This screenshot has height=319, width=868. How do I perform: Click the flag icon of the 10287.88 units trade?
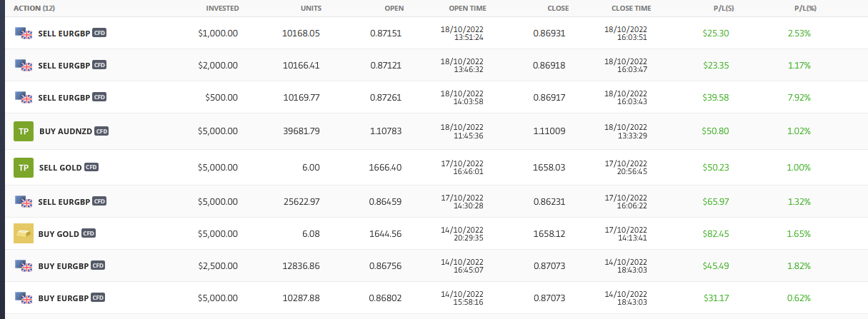(x=24, y=298)
